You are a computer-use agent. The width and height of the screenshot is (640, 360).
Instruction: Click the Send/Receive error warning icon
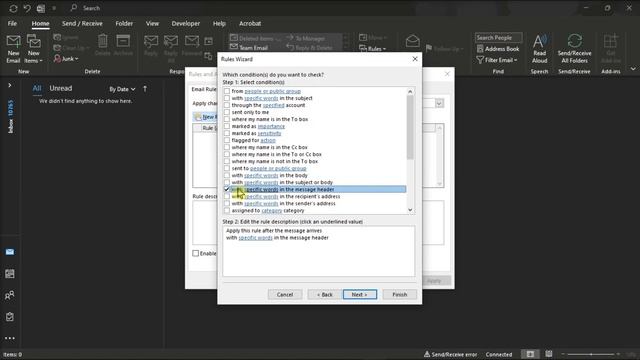point(427,354)
